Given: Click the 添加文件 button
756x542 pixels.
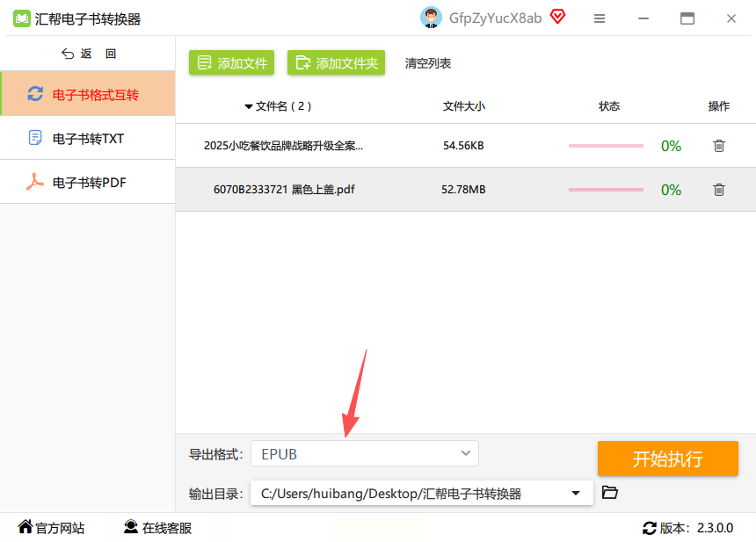Looking at the screenshot, I should 231,62.
